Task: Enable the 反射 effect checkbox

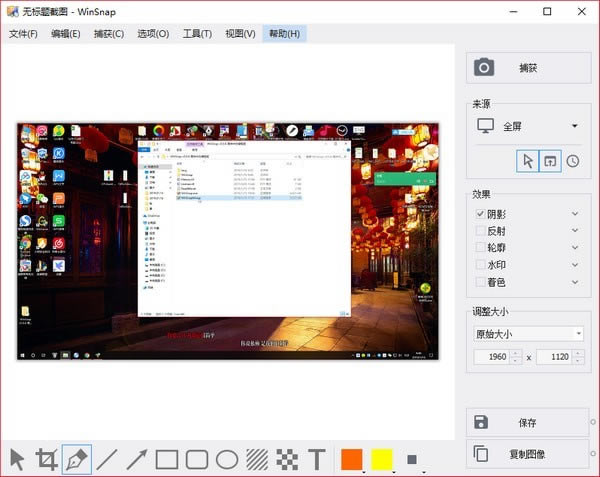Action: [x=481, y=231]
